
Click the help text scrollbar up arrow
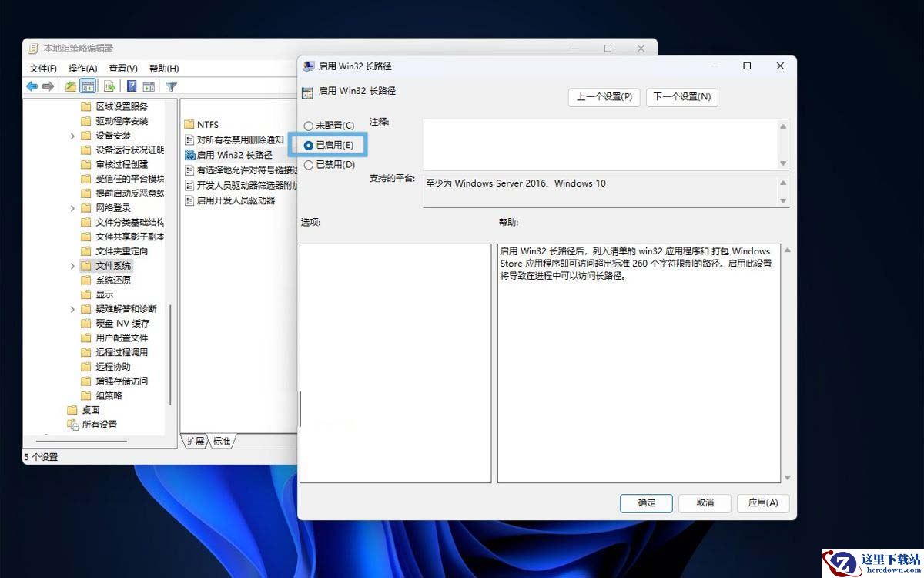[x=787, y=250]
